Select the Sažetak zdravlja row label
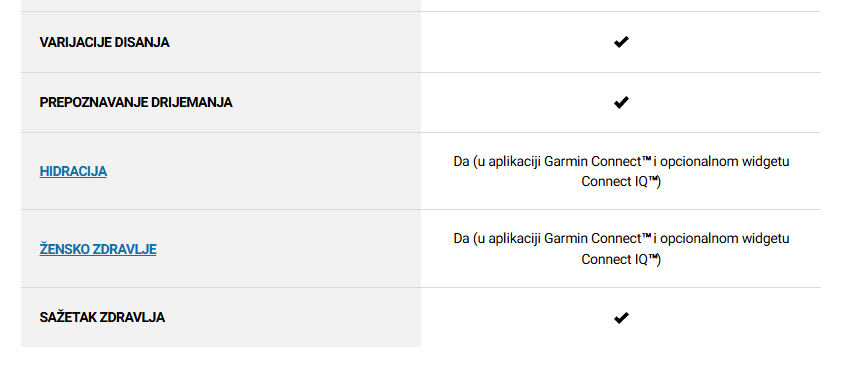 [x=102, y=318]
